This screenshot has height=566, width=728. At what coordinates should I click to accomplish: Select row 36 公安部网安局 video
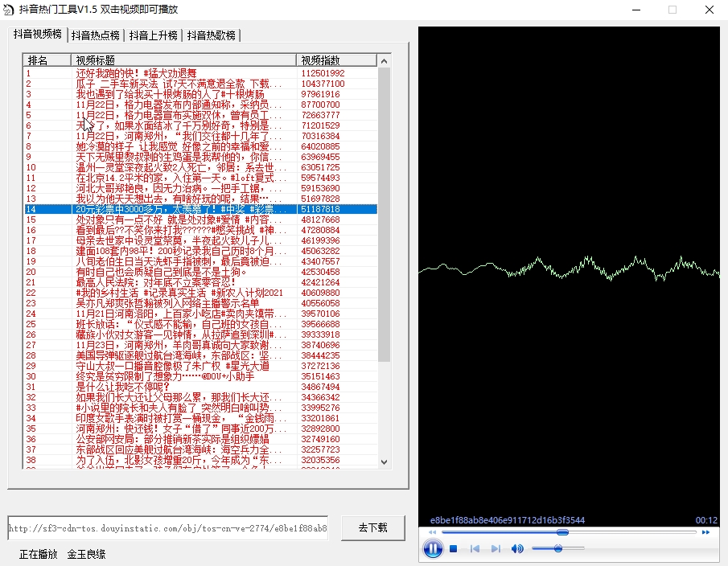click(x=200, y=439)
